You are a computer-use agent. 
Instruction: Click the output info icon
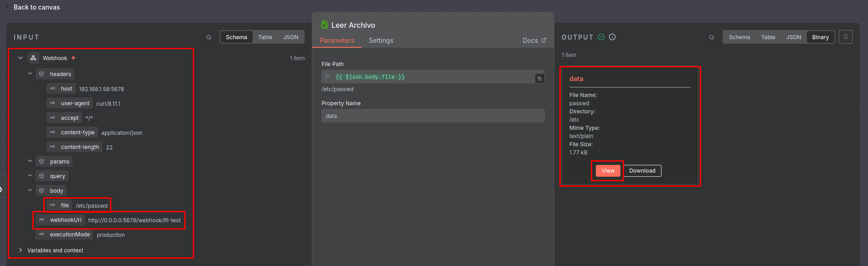coord(612,37)
